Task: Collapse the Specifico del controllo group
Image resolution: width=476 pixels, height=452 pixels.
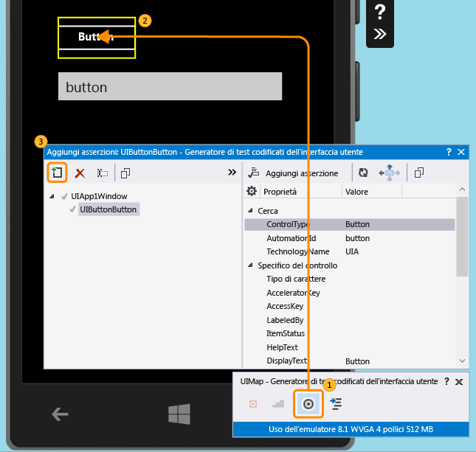Action: pyautogui.click(x=250, y=265)
